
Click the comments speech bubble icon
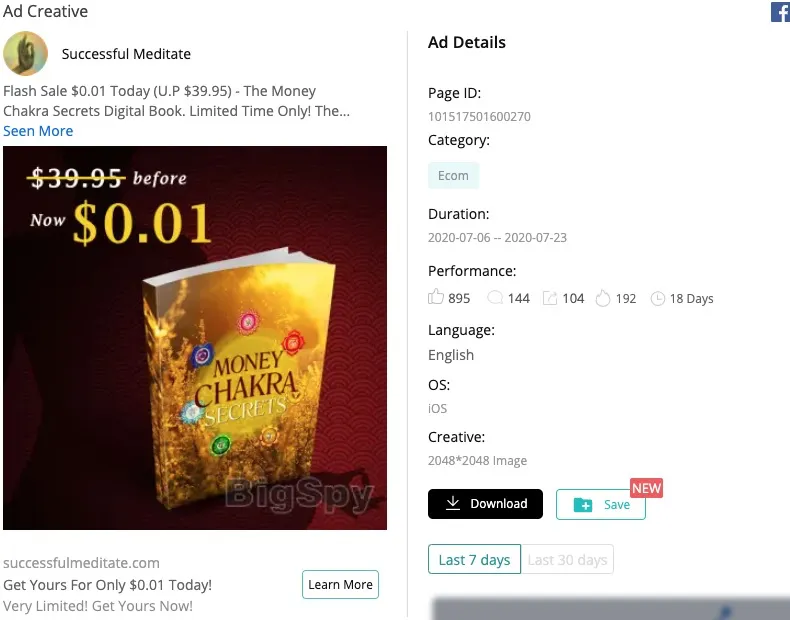(494, 298)
